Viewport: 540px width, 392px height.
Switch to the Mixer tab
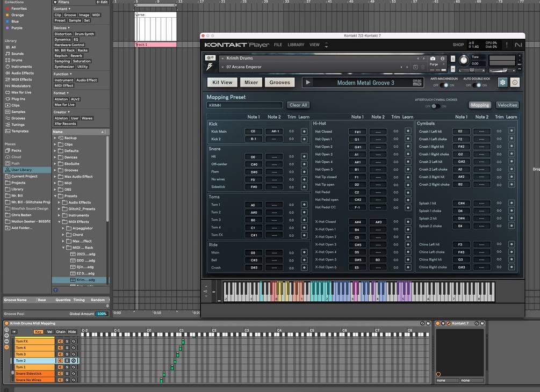click(x=251, y=82)
